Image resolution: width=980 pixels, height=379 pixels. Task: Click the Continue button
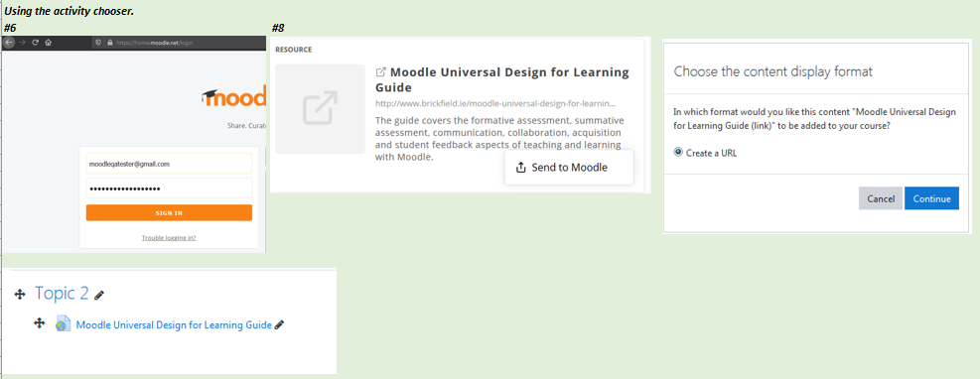click(x=931, y=198)
